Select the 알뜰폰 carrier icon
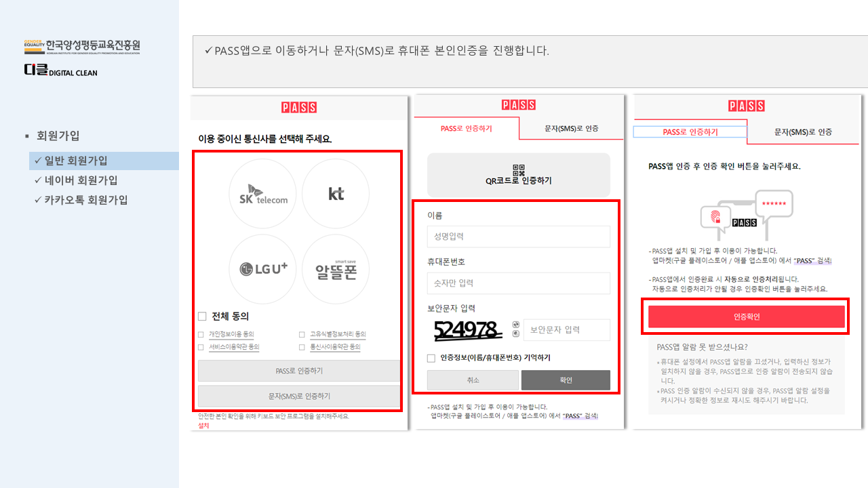Image resolution: width=868 pixels, height=488 pixels. pos(336,268)
